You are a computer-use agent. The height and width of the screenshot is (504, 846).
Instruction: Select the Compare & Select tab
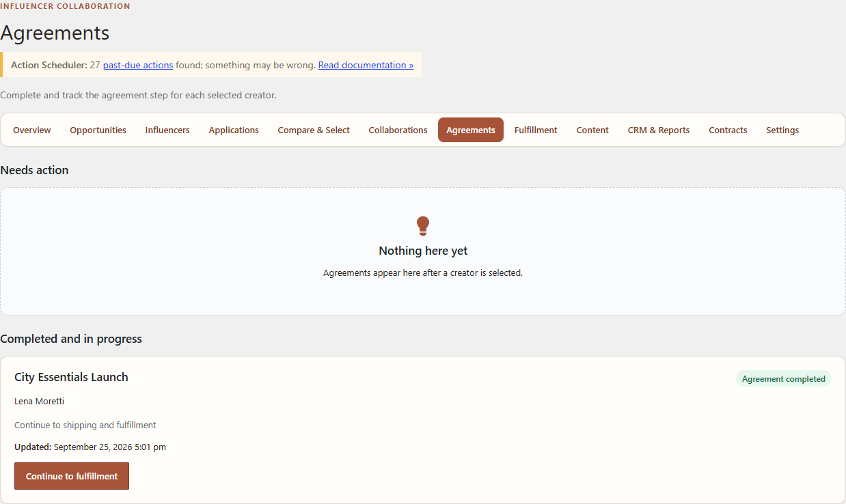point(314,130)
